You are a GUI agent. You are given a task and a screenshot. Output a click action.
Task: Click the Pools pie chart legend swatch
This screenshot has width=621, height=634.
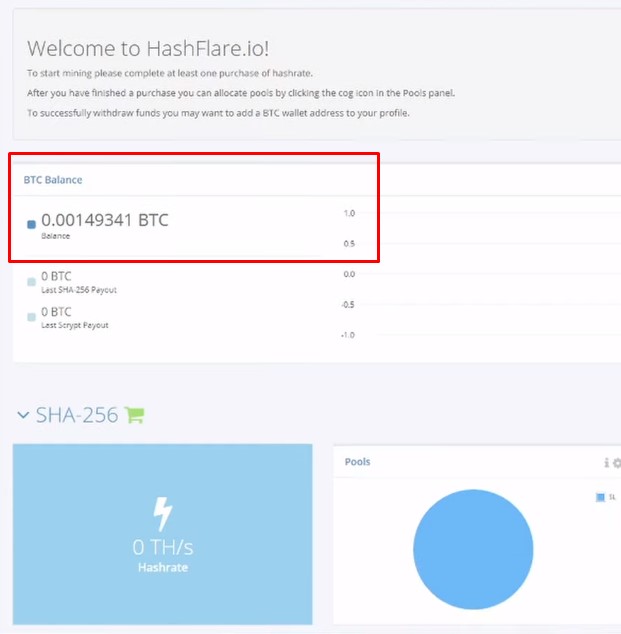(x=600, y=497)
